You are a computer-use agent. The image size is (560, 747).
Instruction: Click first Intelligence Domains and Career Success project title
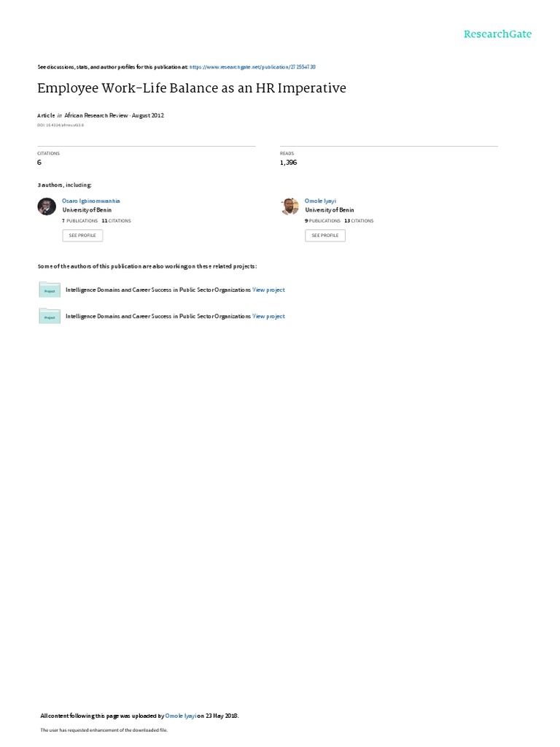point(158,290)
